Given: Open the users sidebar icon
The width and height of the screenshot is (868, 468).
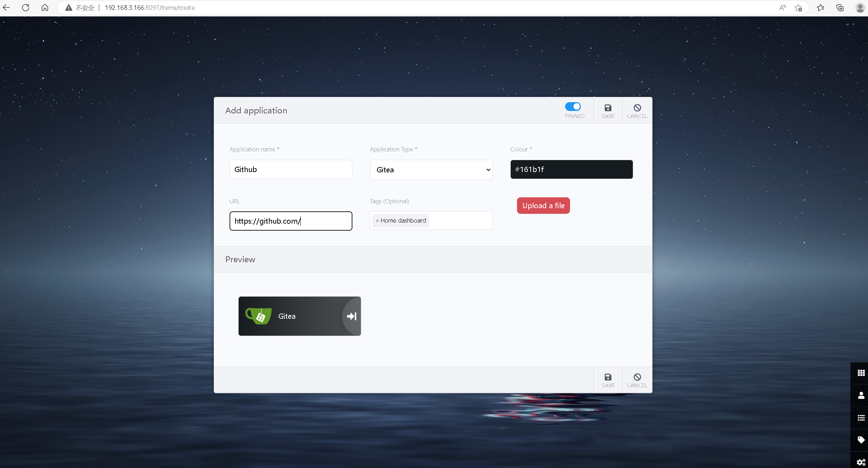Looking at the screenshot, I should coord(861,395).
